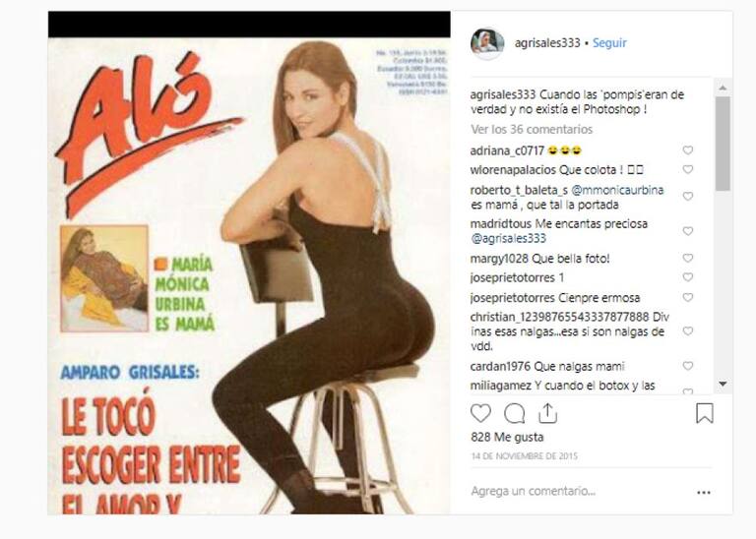Like wlorenapalacios' comment heart

coord(687,169)
